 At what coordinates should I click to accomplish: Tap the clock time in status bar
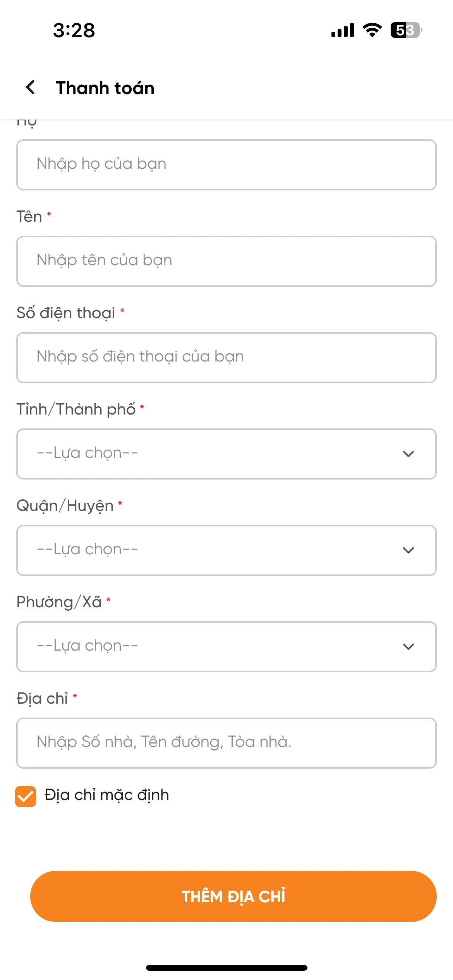(x=74, y=30)
